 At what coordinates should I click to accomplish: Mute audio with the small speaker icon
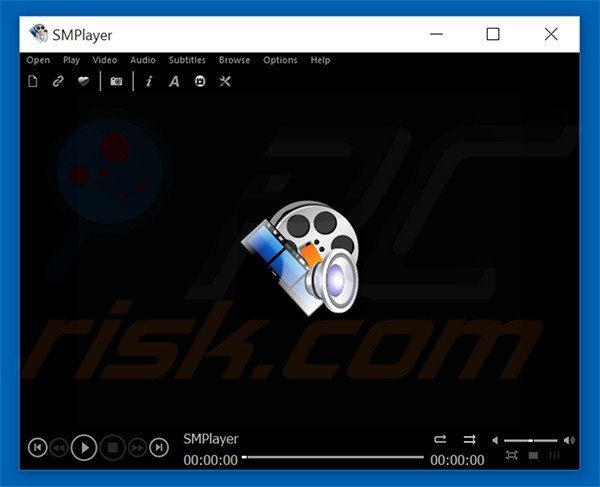click(495, 440)
